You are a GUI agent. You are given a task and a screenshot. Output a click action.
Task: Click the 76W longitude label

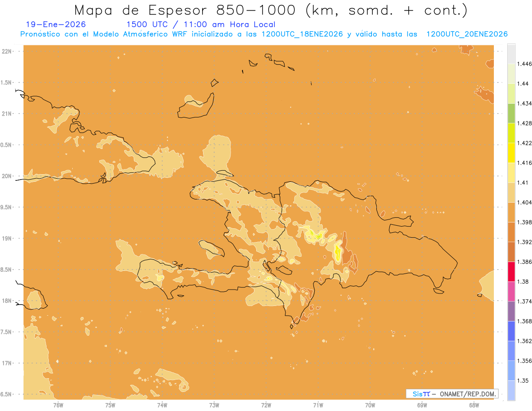coord(58,405)
